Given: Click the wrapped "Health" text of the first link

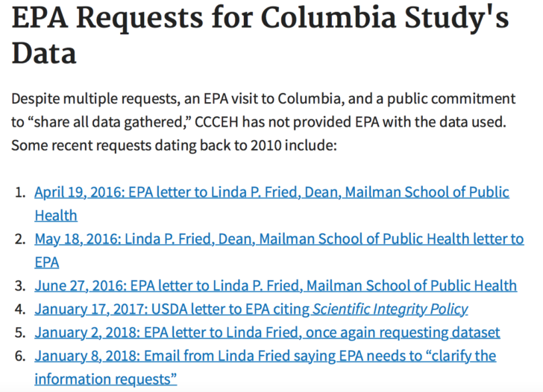Looking at the screenshot, I should [56, 215].
